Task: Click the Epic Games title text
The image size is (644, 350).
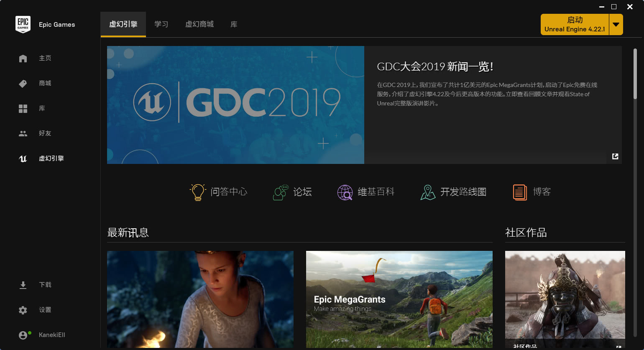Action: click(57, 25)
